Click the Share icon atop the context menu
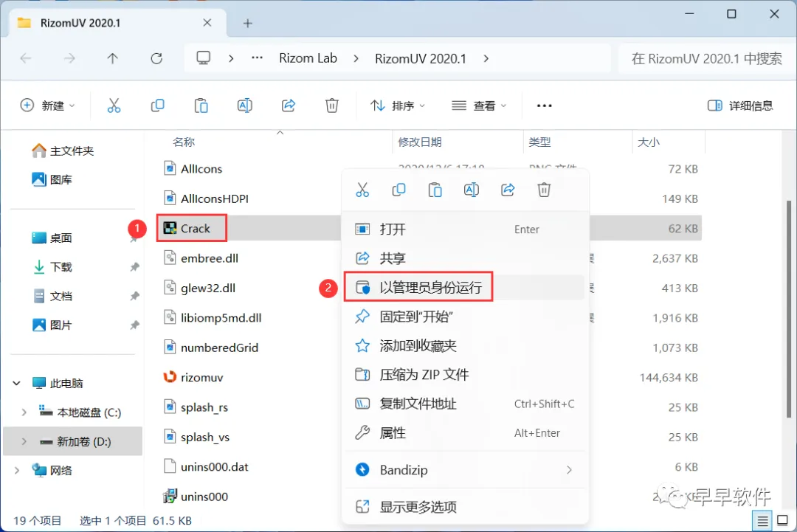The width and height of the screenshot is (797, 532). click(x=508, y=190)
